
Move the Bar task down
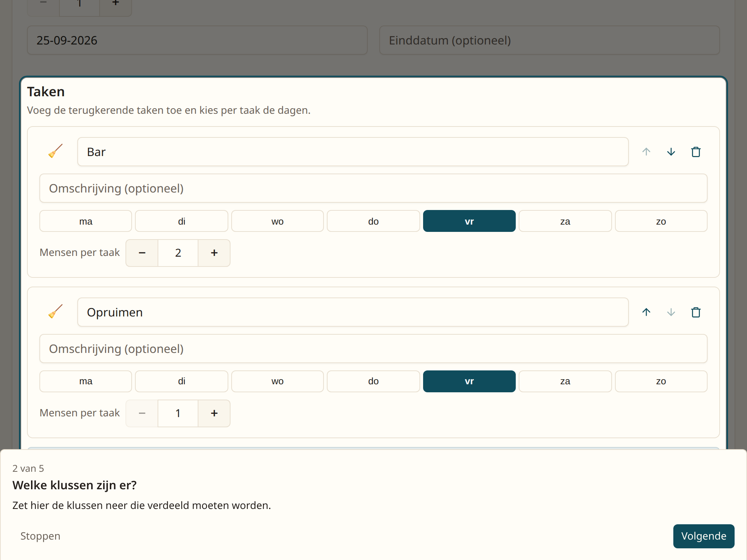coord(671,152)
